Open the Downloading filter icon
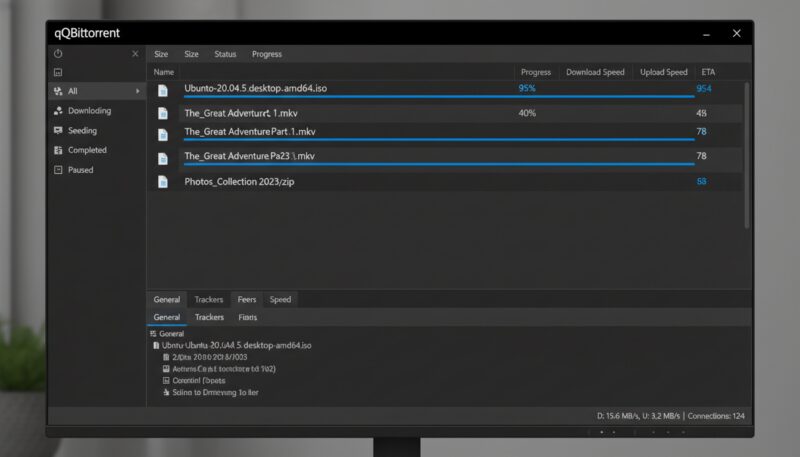Screen dimensions: 800x457 (58, 111)
